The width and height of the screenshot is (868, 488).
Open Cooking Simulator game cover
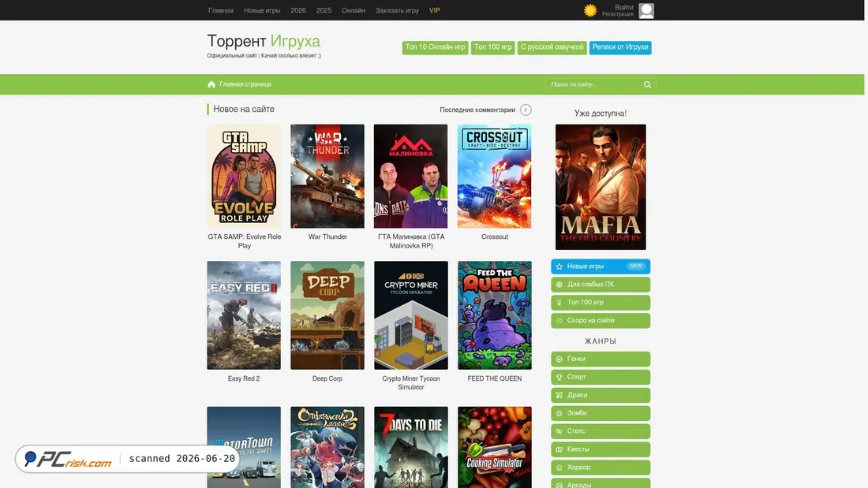click(494, 447)
